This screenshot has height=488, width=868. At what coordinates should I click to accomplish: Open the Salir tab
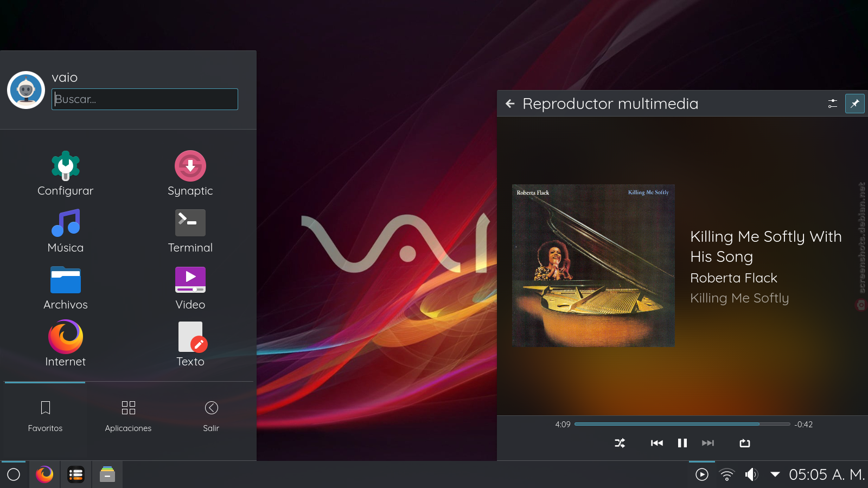(x=211, y=416)
